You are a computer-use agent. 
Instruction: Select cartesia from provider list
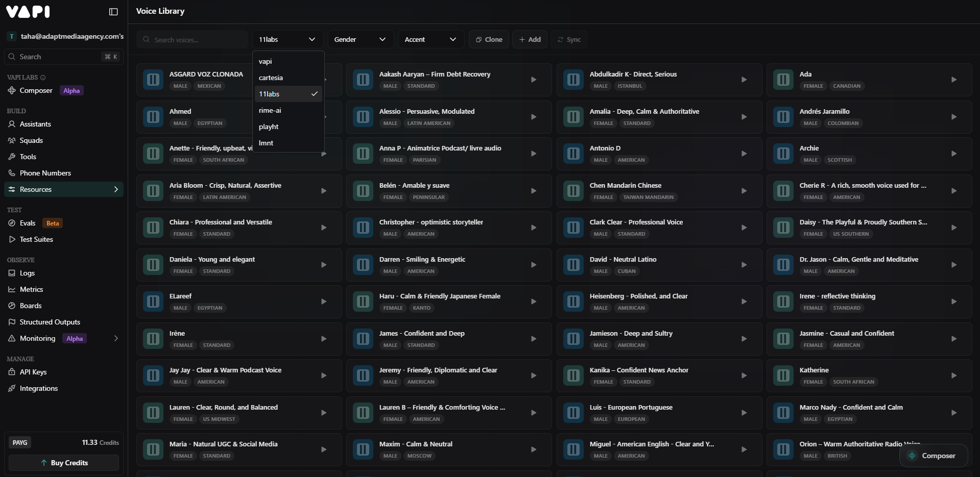[x=289, y=78]
